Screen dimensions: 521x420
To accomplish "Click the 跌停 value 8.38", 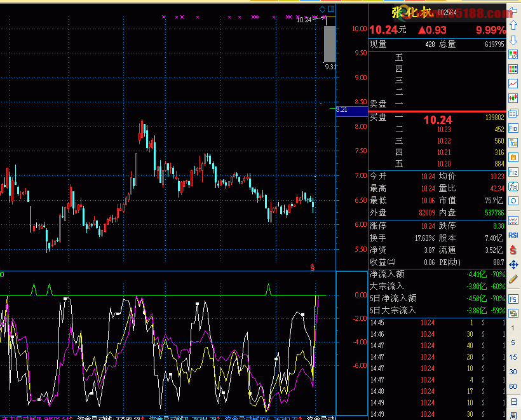I will [x=499, y=226].
